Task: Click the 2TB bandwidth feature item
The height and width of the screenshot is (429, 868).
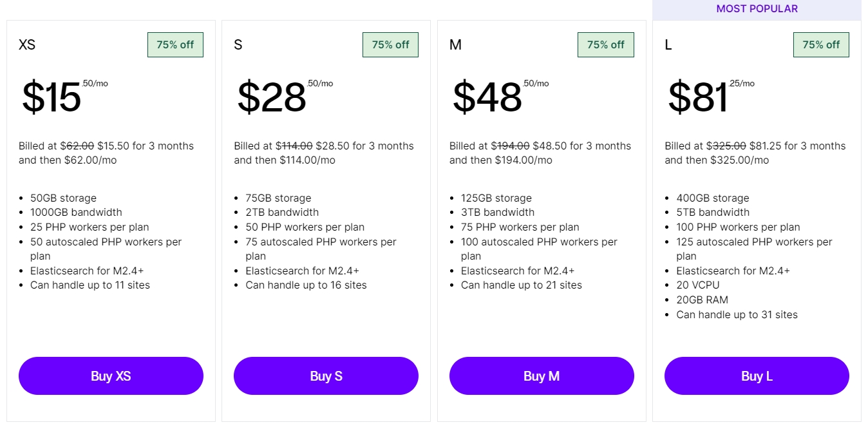Action: (282, 212)
